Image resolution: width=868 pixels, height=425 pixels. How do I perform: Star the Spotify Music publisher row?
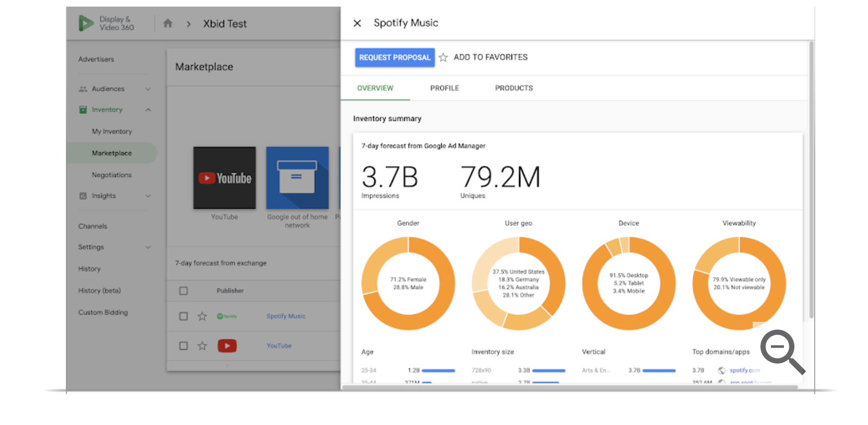[x=202, y=316]
